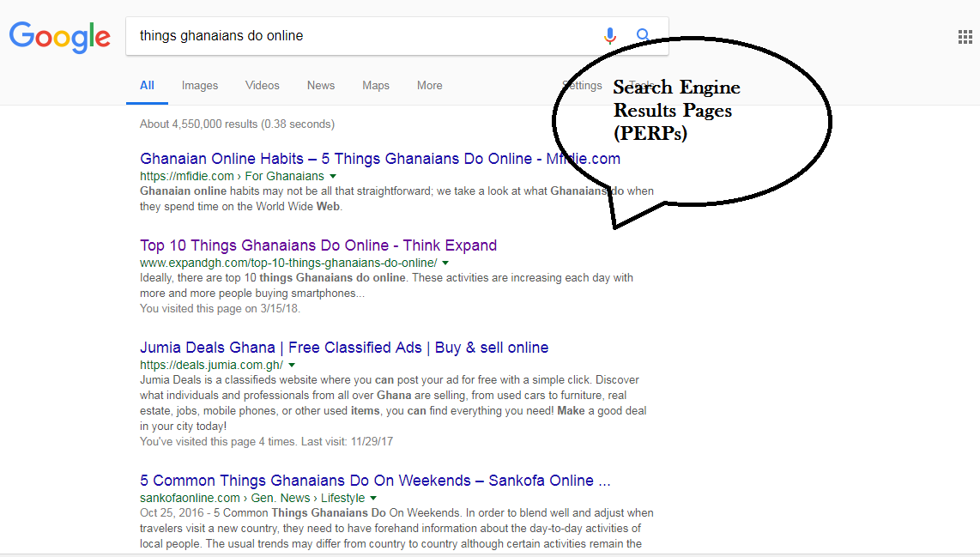980x557 pixels.
Task: Click the magnifying glass search icon
Action: pyautogui.click(x=643, y=35)
